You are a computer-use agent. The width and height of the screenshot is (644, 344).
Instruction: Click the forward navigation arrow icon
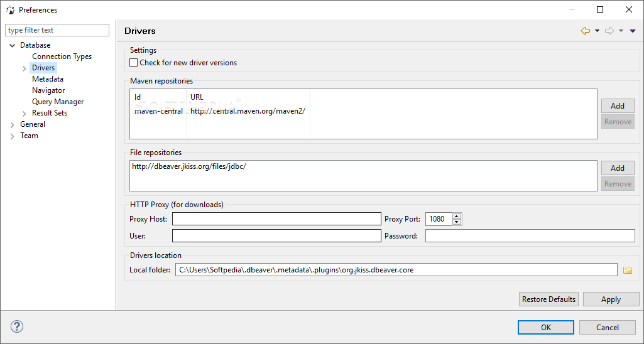click(x=609, y=31)
